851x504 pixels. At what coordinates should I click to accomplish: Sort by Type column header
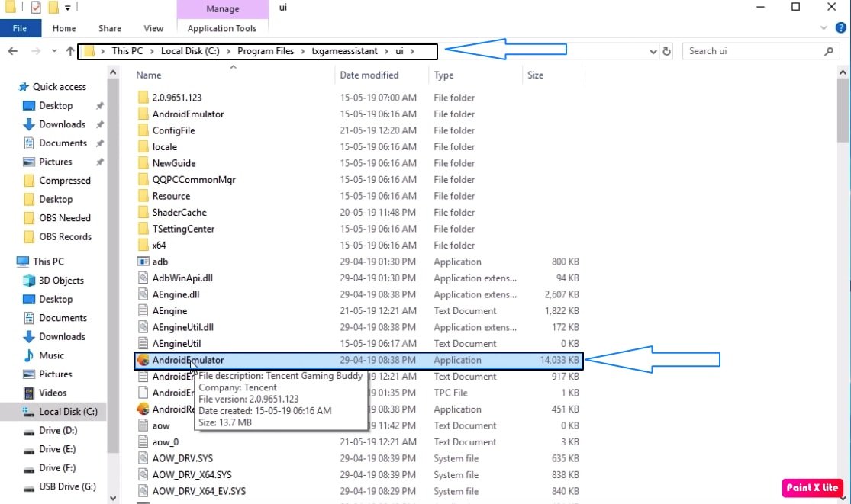pos(443,75)
